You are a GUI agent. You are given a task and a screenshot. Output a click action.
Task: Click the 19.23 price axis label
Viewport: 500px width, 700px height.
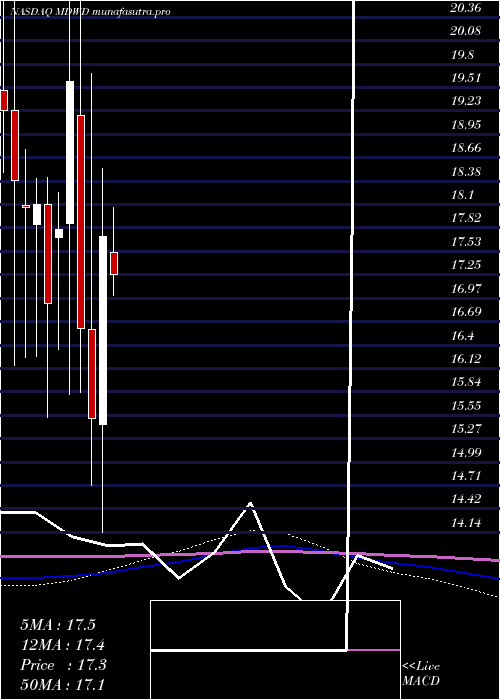coord(466,101)
